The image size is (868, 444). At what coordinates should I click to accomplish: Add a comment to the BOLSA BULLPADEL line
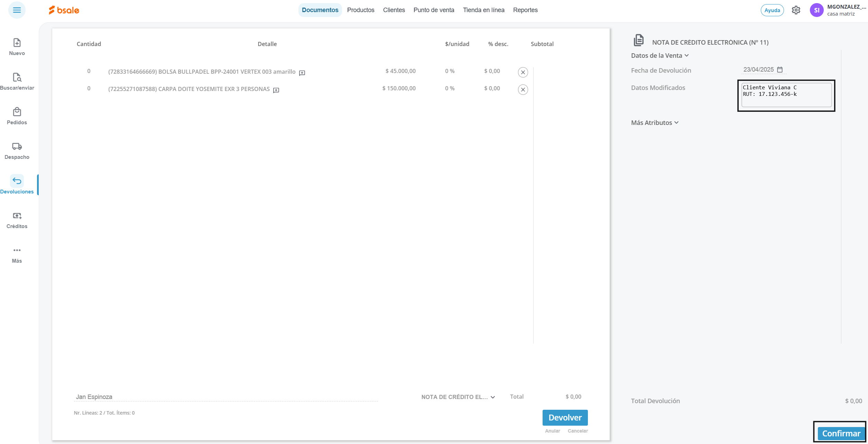click(302, 73)
